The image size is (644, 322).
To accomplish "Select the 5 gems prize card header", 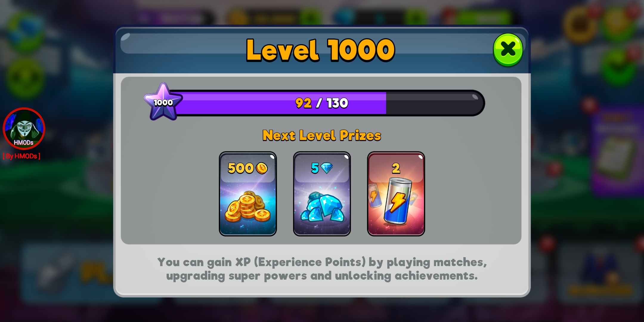I will click(322, 168).
